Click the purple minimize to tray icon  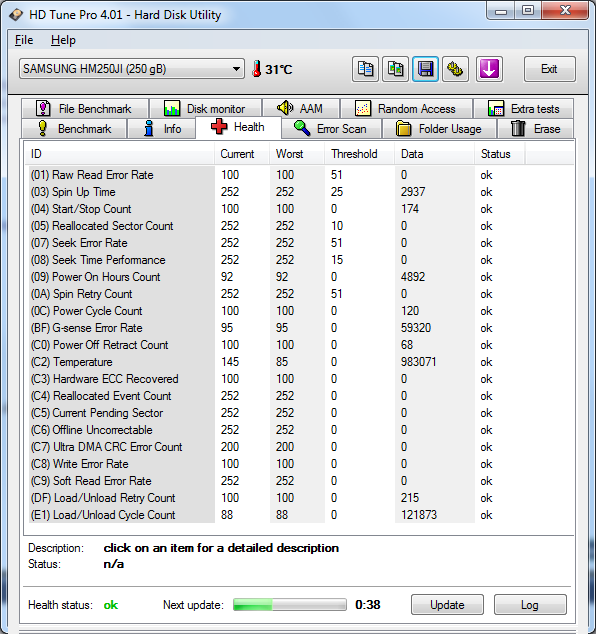(489, 69)
